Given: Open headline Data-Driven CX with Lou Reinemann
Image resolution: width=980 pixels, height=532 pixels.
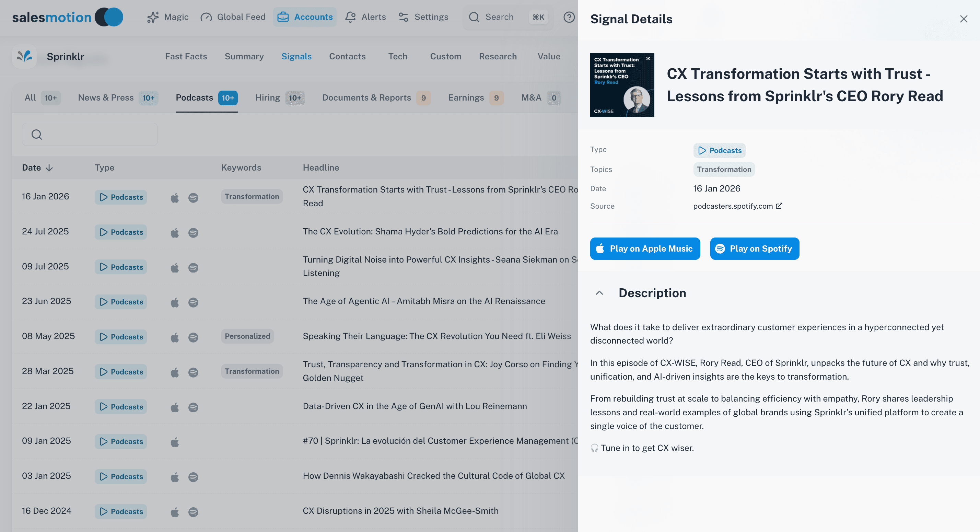Looking at the screenshot, I should click(415, 406).
